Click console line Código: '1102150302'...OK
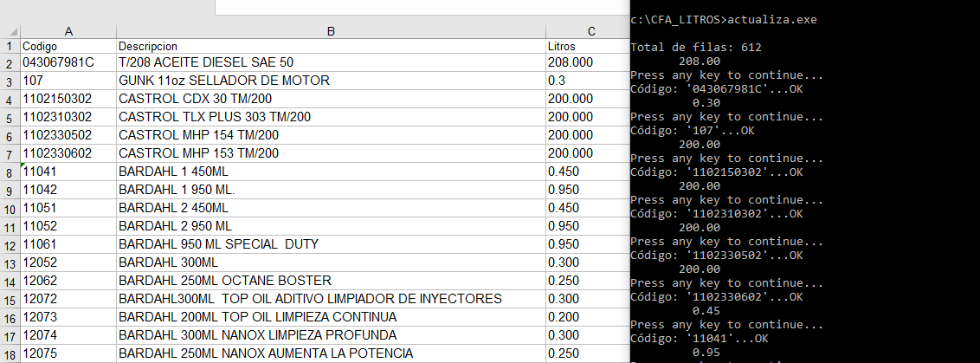980x363 pixels. (x=717, y=172)
